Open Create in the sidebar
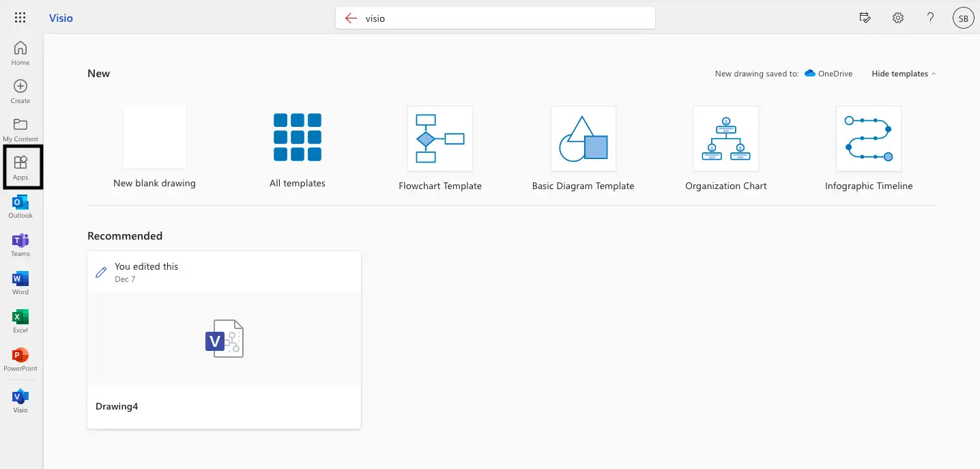This screenshot has width=980, height=469. [x=20, y=91]
